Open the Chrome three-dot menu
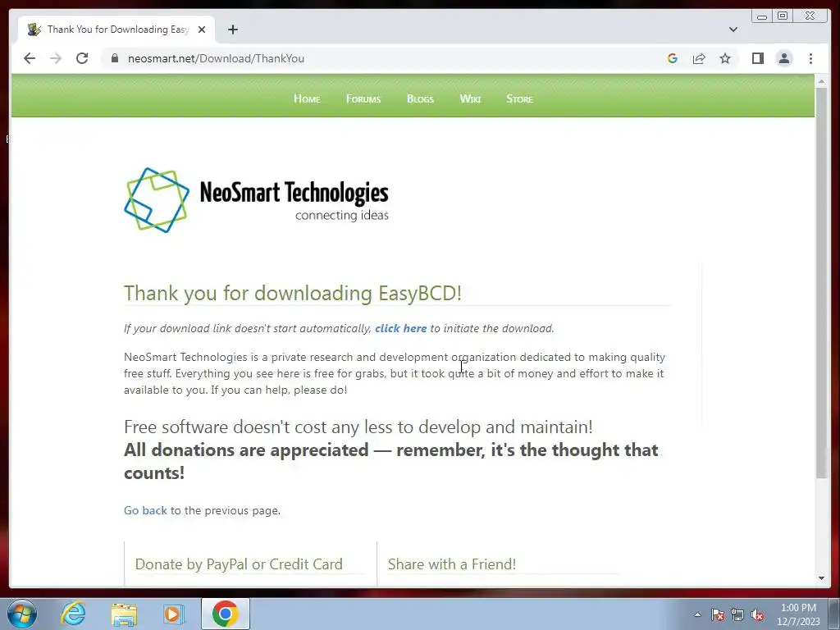The height and width of the screenshot is (630, 840). click(810, 58)
